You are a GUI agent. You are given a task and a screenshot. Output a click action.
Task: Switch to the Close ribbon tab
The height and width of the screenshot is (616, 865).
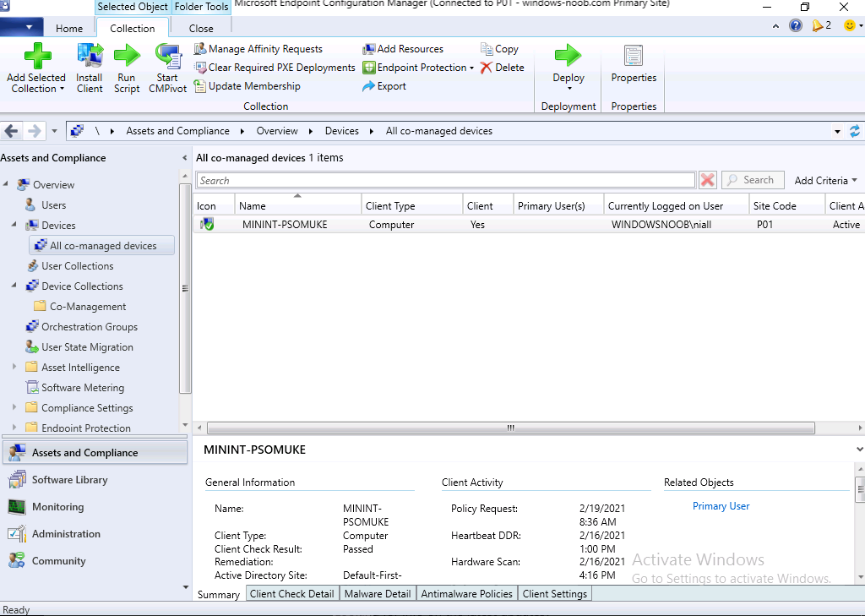[x=201, y=28]
